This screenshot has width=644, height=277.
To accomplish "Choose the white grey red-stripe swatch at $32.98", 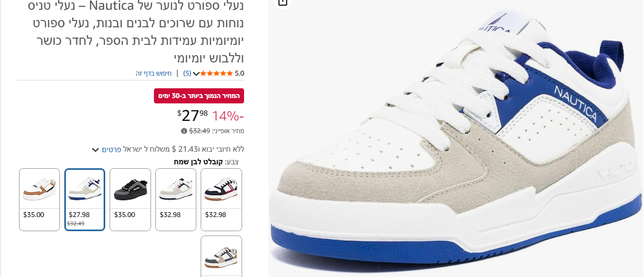I will click(176, 199).
